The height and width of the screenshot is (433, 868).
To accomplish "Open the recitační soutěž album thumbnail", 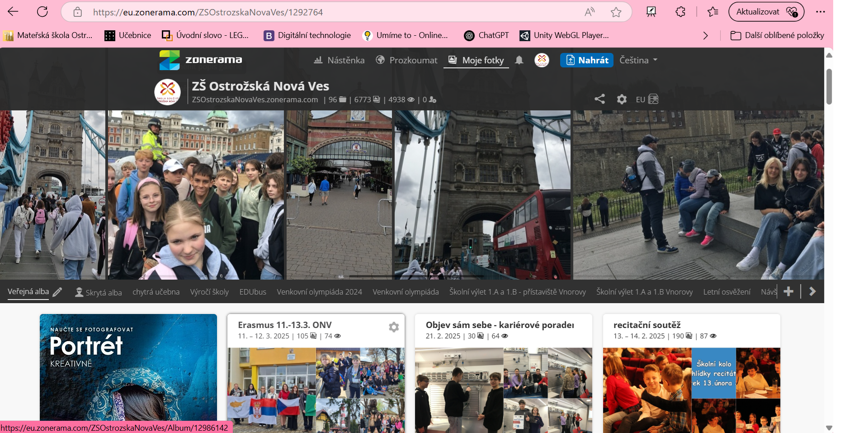I will pyautogui.click(x=691, y=389).
